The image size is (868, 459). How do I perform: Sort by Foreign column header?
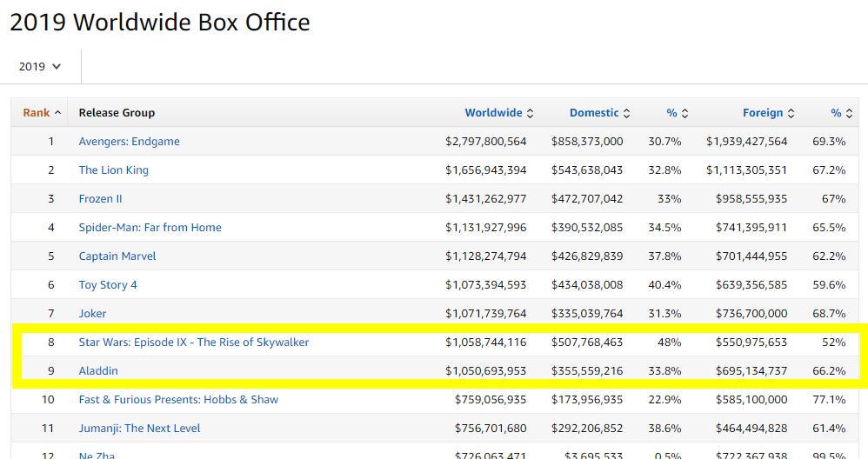[768, 113]
